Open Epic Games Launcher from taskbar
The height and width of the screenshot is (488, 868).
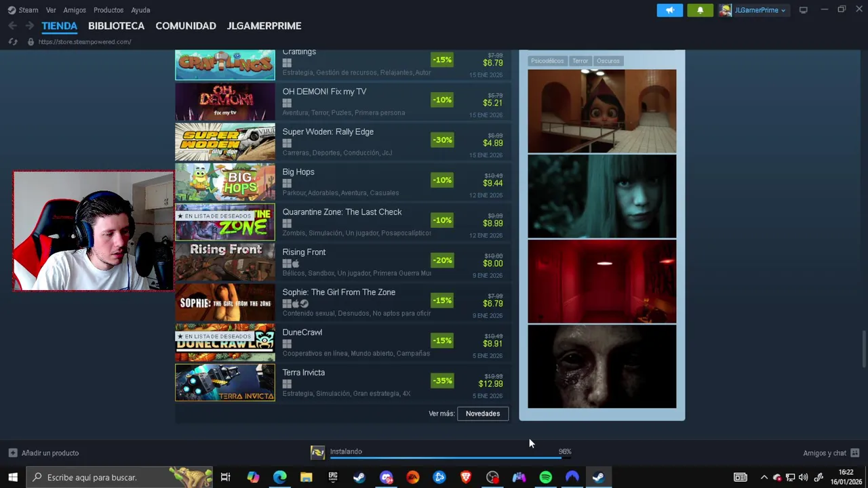click(x=333, y=477)
